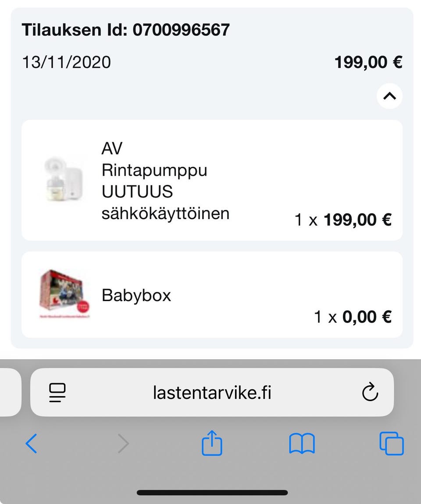The height and width of the screenshot is (504, 421).
Task: Tap the Tilauksen Id order heading
Action: 125,30
